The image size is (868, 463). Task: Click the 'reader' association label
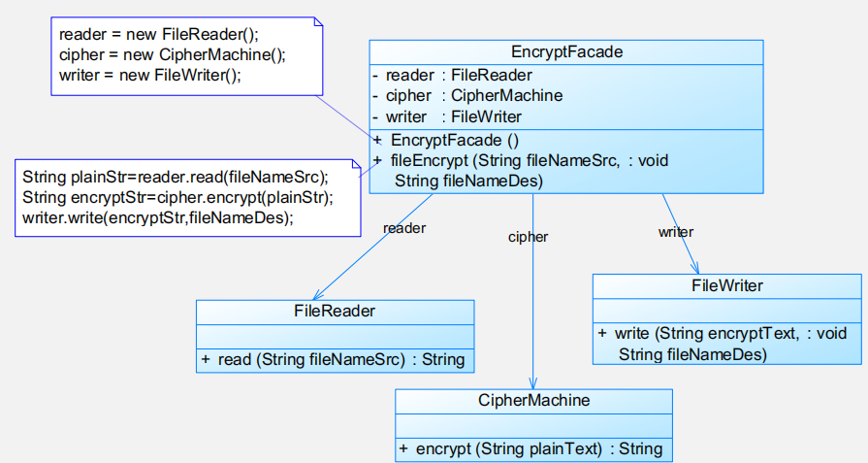click(404, 228)
